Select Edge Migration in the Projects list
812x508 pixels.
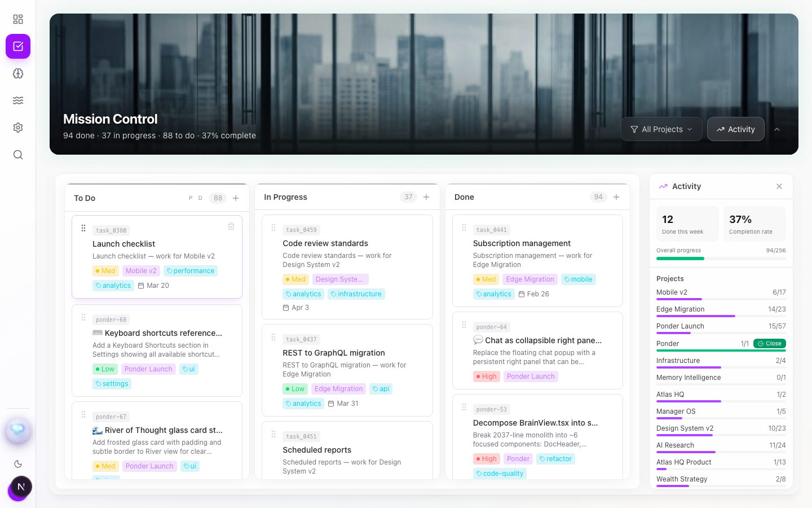click(680, 309)
